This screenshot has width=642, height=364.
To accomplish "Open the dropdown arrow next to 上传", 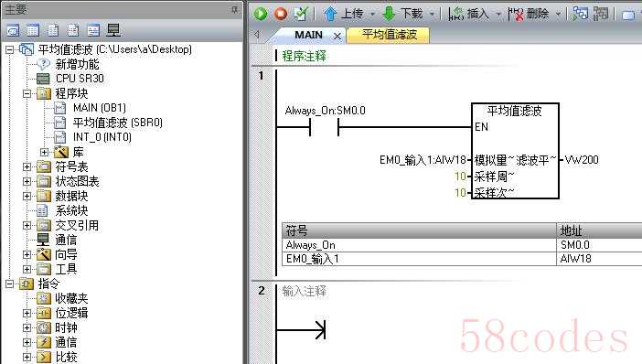I will tap(372, 14).
